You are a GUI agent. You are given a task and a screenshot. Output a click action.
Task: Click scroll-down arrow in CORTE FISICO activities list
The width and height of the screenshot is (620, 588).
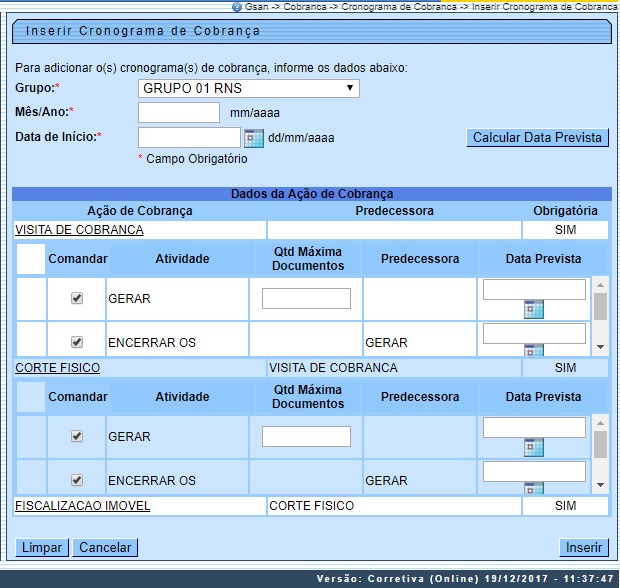pyautogui.click(x=600, y=485)
